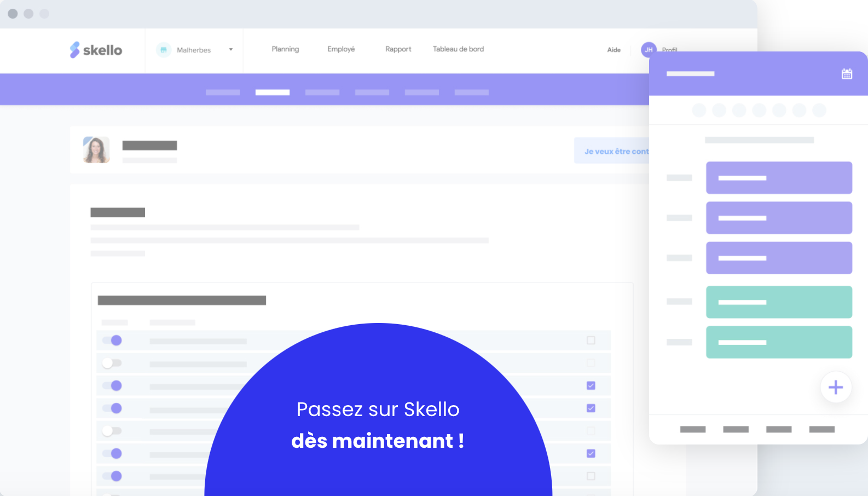The image size is (868, 496).
Task: Click the Skello logo in the header
Action: coord(96,50)
